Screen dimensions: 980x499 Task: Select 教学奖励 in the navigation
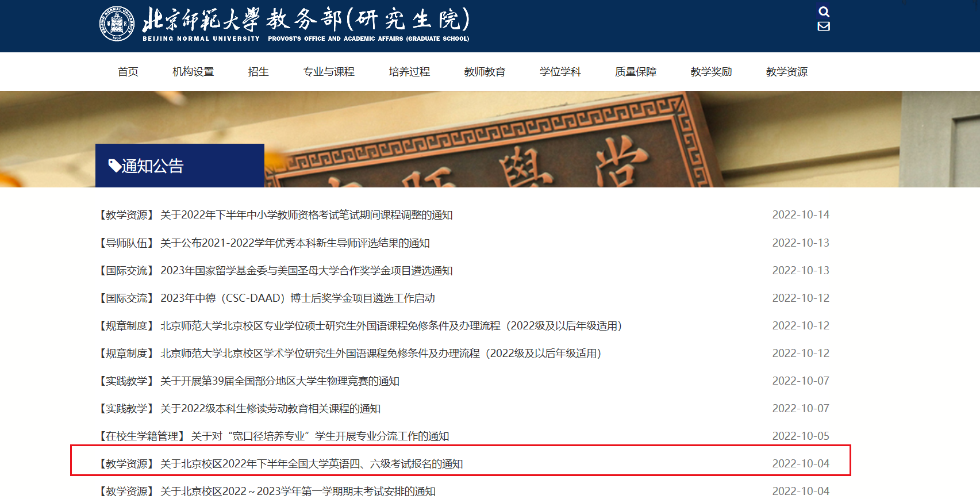[711, 72]
